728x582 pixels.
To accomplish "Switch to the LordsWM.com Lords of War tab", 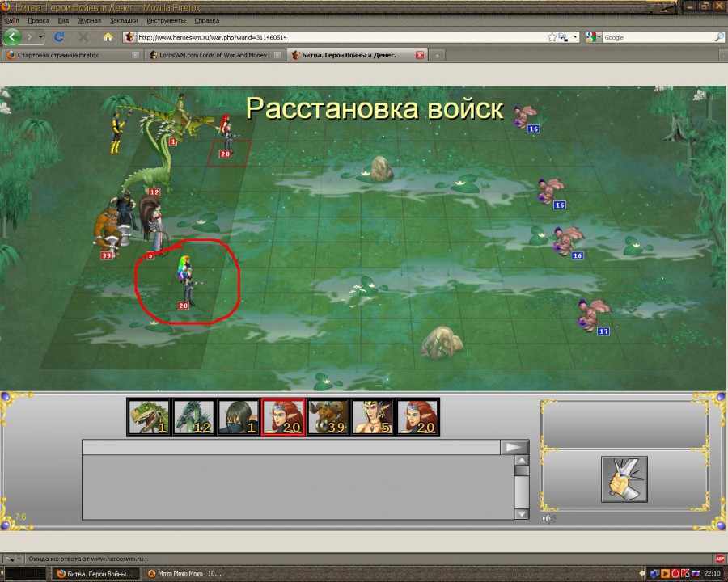I will [214, 55].
